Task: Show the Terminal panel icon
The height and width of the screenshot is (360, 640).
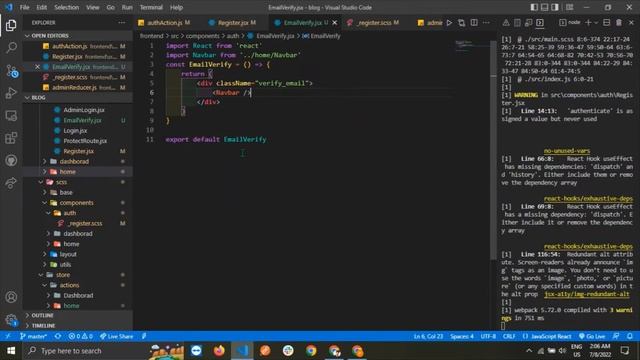Action: pos(540,23)
